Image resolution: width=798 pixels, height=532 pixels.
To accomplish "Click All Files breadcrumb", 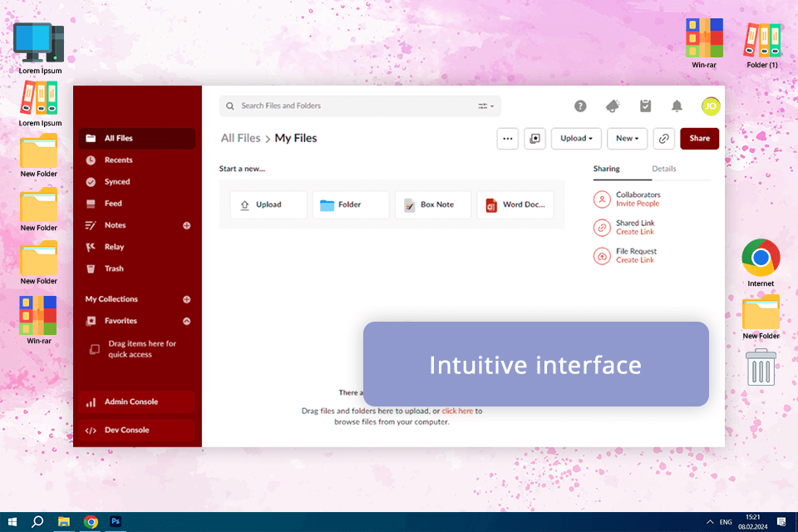I will coord(240,138).
